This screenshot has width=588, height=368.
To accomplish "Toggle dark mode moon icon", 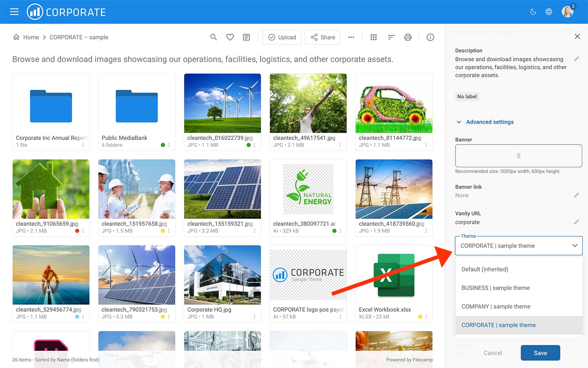I will tap(533, 12).
